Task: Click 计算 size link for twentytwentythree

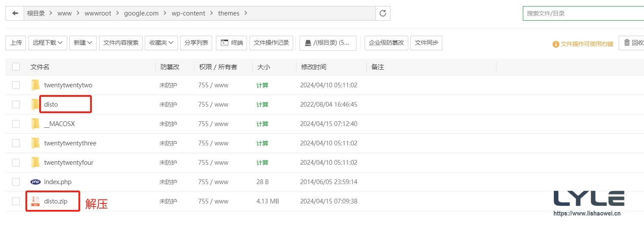Action: tap(262, 143)
